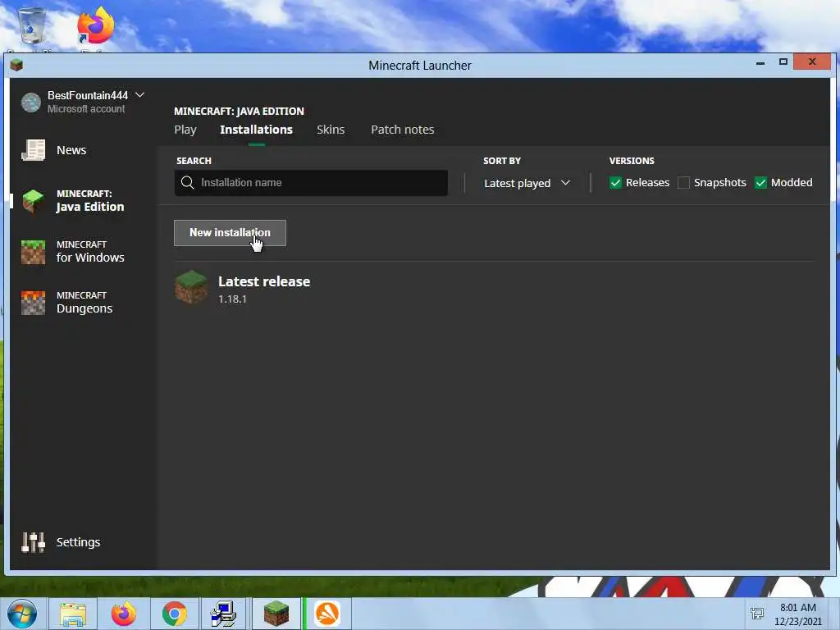The width and height of the screenshot is (840, 630).
Task: Open the News section icon
Action: pos(33,150)
